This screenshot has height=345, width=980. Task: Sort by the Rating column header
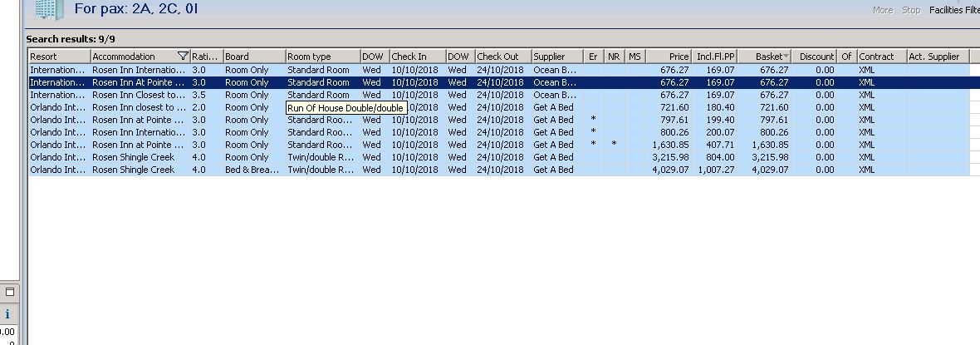pyautogui.click(x=206, y=57)
